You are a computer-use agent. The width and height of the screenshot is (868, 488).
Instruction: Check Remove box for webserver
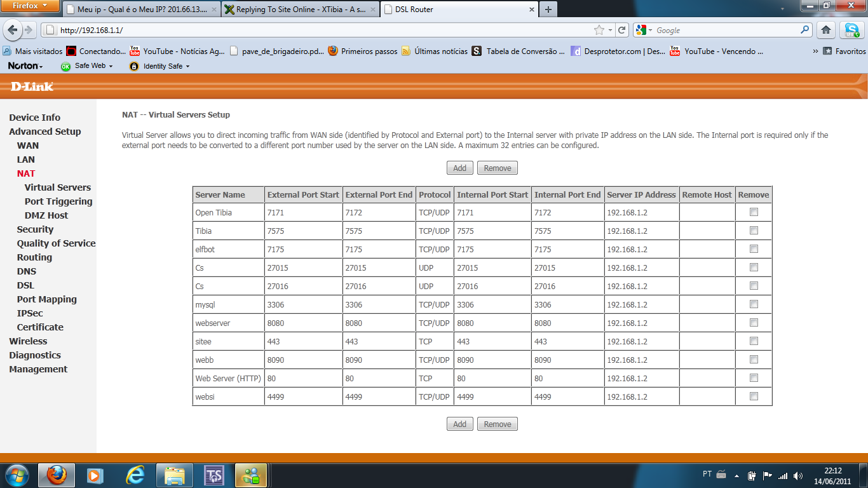[754, 323]
